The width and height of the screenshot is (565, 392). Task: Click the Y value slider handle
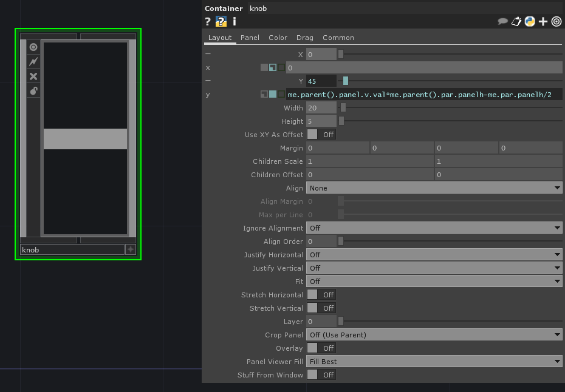click(x=346, y=81)
